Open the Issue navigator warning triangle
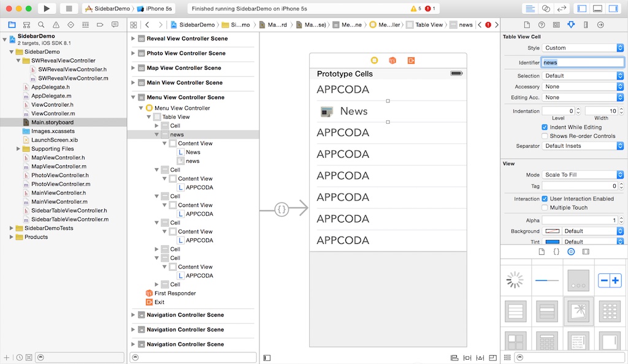This screenshot has height=364, width=628. (x=56, y=25)
